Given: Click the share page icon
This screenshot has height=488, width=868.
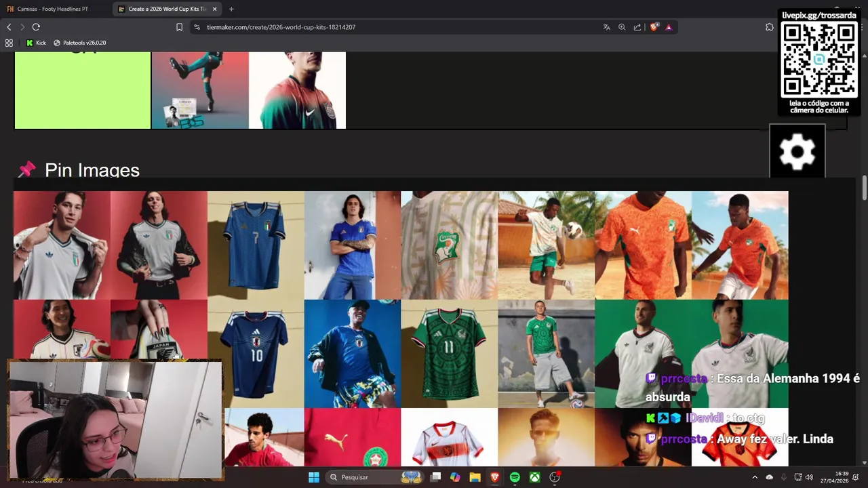Looking at the screenshot, I should 637,27.
